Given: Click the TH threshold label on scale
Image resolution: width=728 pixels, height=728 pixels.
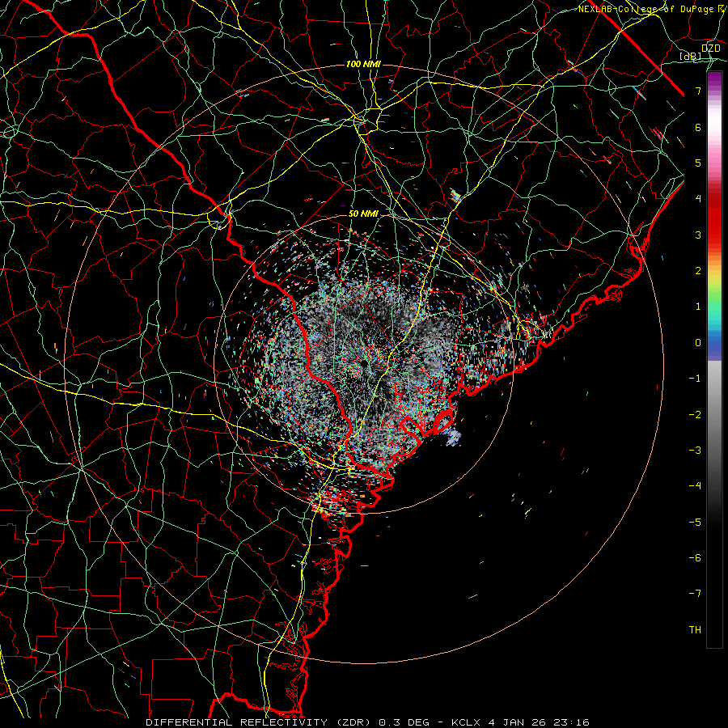Looking at the screenshot, I should [x=695, y=630].
